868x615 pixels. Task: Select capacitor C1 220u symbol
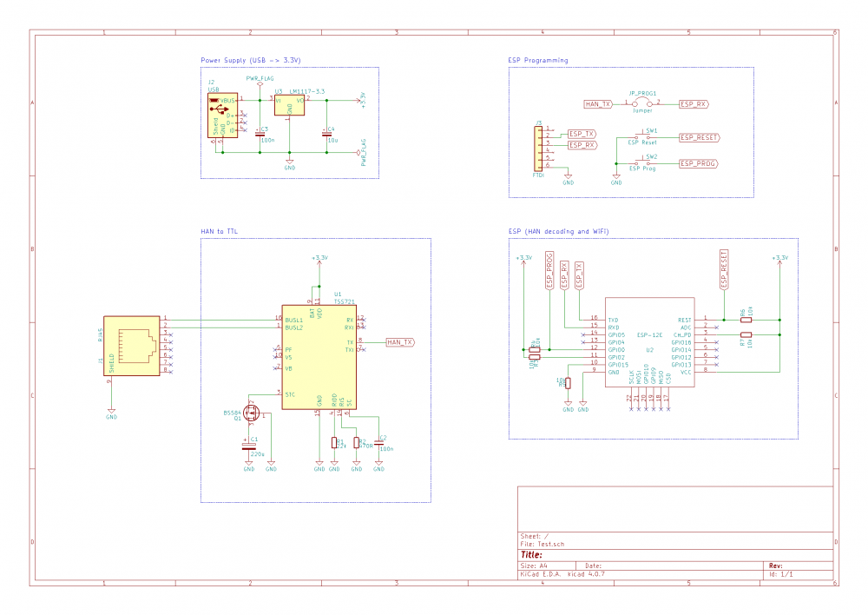click(x=249, y=448)
